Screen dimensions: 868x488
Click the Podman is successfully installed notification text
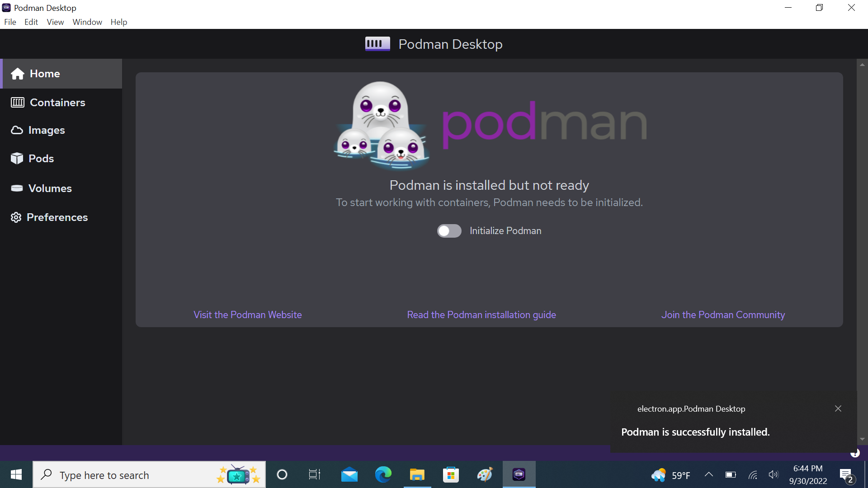pyautogui.click(x=695, y=432)
